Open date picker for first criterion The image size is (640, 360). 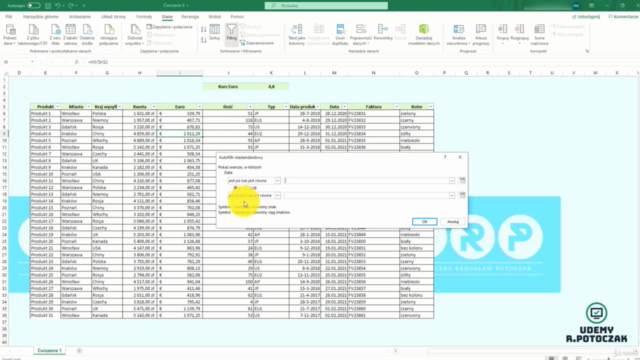pyautogui.click(x=462, y=180)
